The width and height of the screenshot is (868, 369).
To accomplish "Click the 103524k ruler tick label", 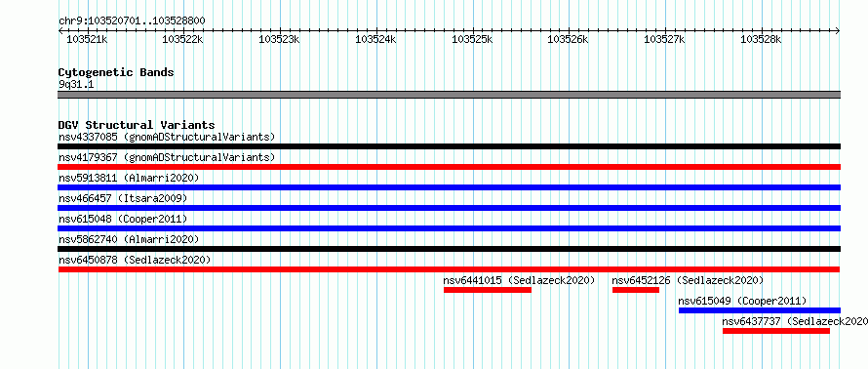I will coord(375,39).
